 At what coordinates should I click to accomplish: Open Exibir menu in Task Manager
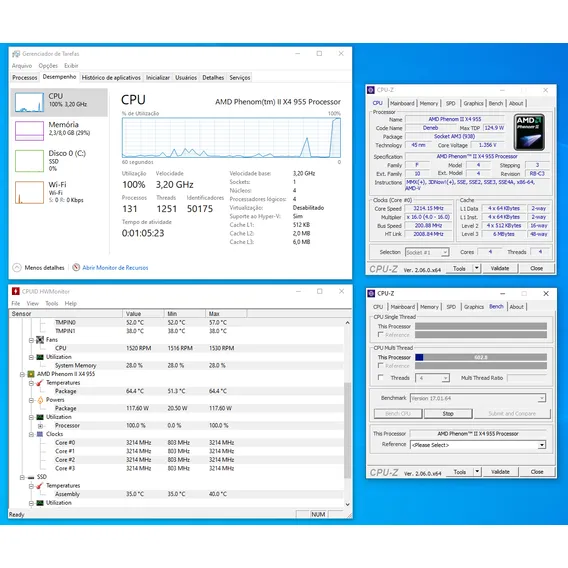71,66
